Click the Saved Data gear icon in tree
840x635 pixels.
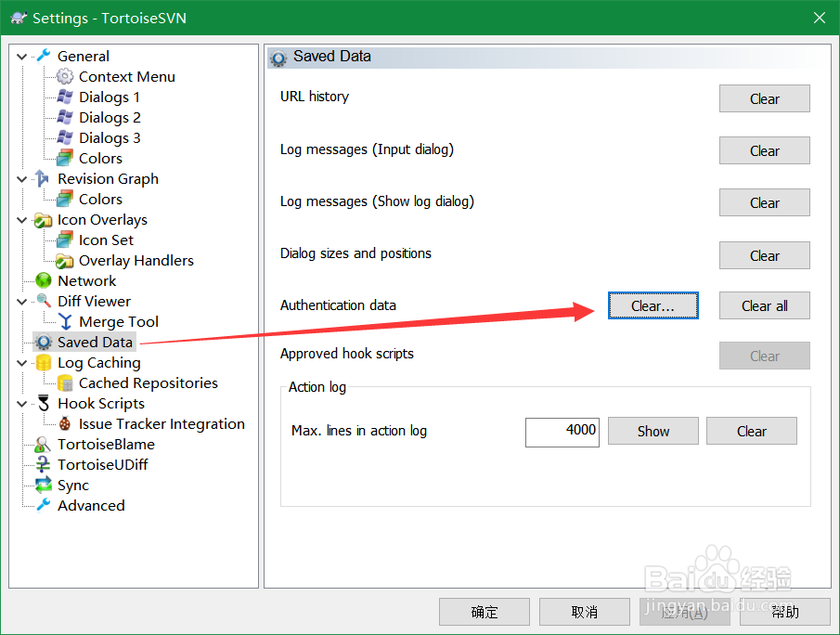coord(43,342)
